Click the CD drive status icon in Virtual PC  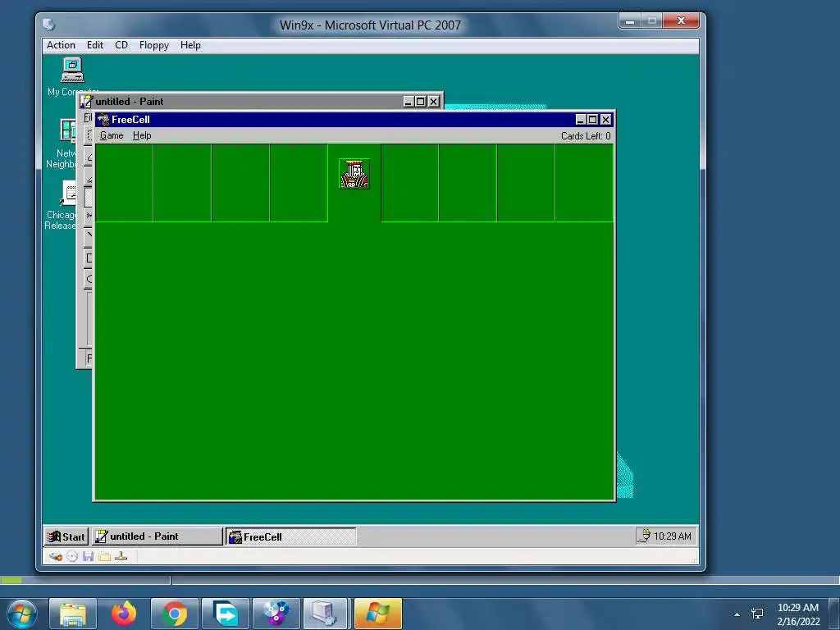tap(72, 557)
